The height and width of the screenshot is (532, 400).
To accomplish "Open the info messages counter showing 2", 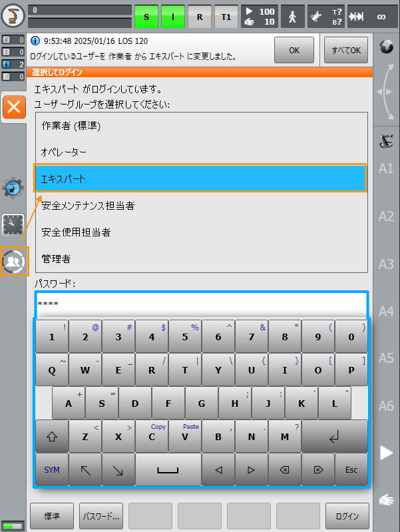I will click(13, 64).
